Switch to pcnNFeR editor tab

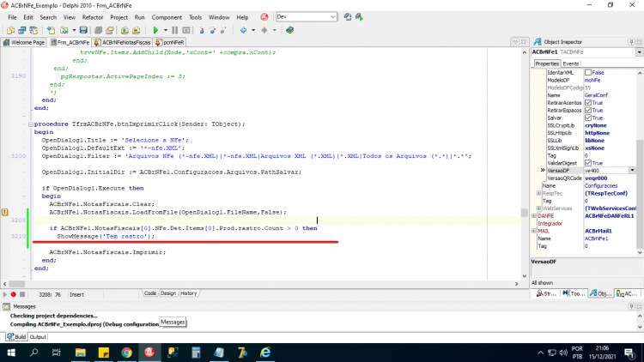(170, 42)
